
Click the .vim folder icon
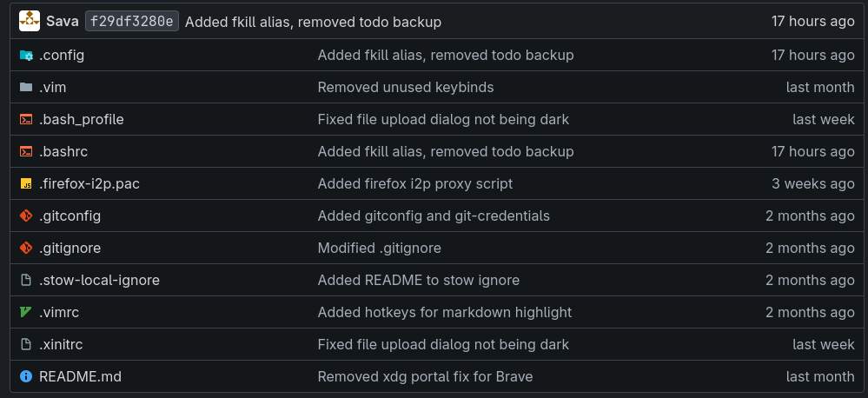pos(26,87)
